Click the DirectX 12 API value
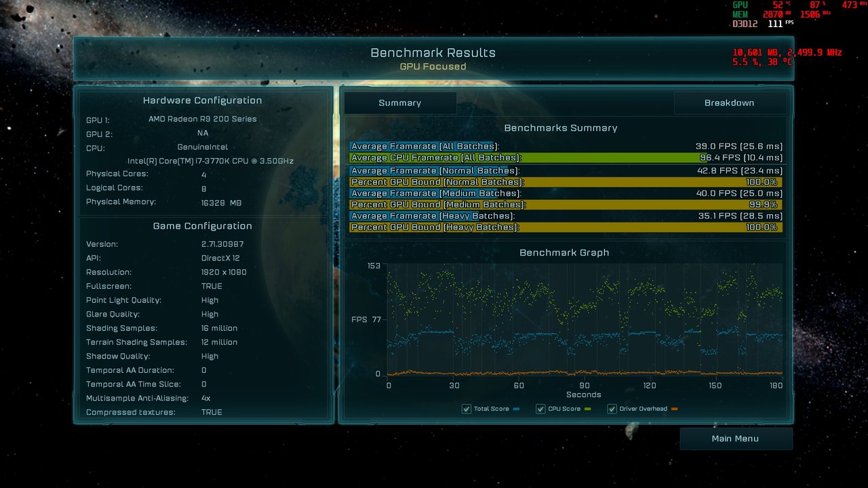 [x=220, y=258]
